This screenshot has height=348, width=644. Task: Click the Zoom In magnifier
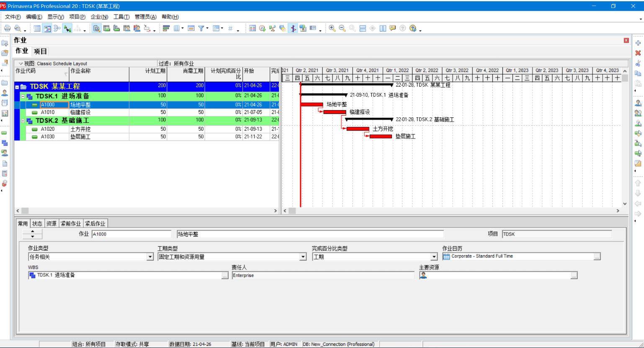pos(332,28)
